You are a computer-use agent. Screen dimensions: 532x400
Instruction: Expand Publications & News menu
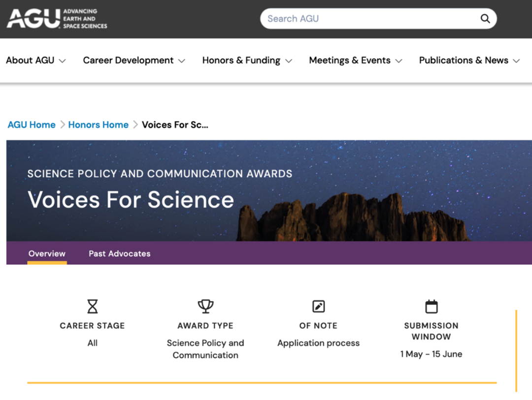[x=469, y=61]
